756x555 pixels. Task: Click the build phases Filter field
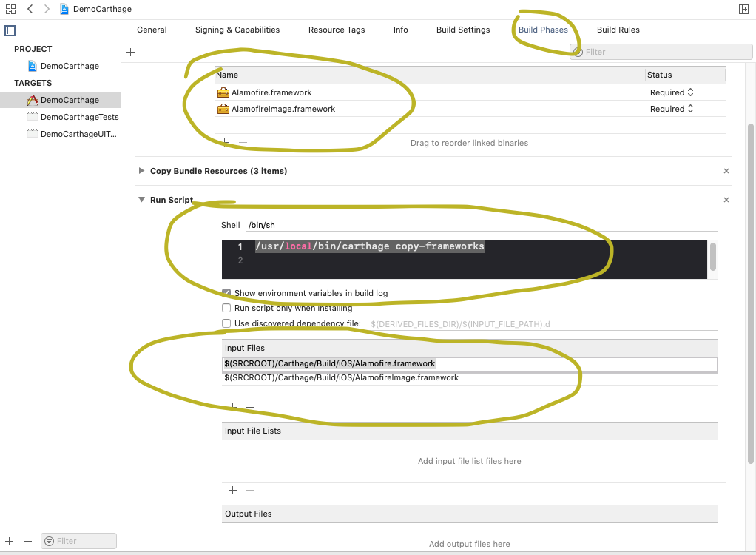661,52
